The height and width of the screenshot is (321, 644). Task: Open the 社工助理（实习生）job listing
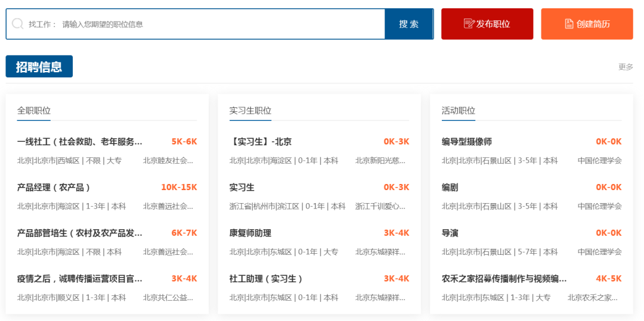[267, 279]
